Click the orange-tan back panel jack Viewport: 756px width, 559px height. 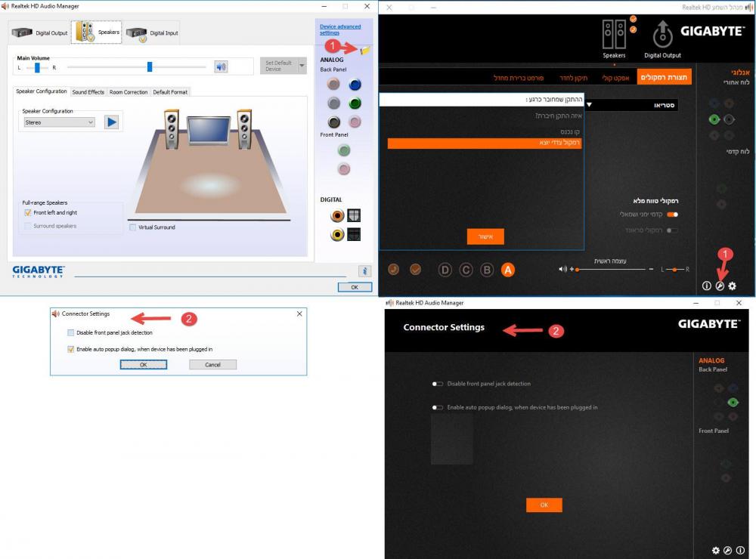tap(333, 85)
